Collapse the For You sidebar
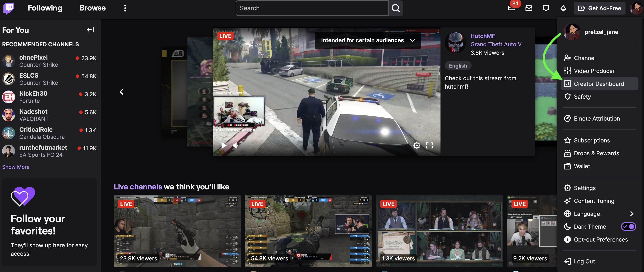This screenshot has width=644, height=272. pos(90,30)
